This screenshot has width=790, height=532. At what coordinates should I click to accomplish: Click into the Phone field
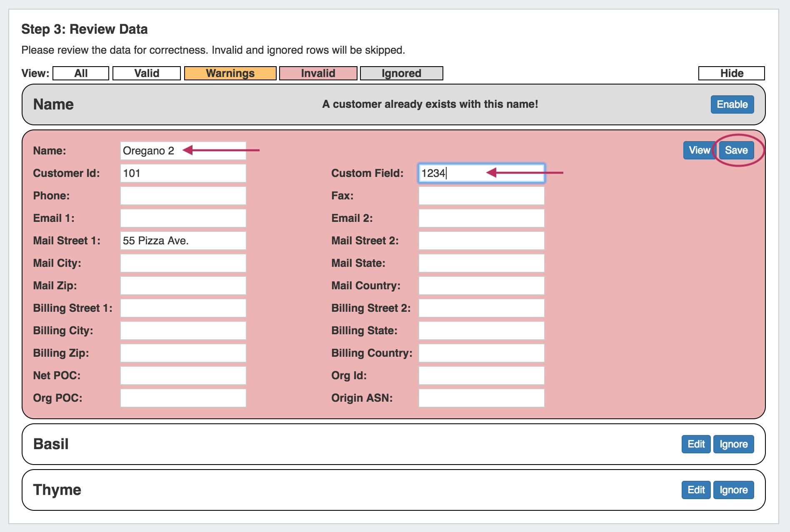[183, 196]
